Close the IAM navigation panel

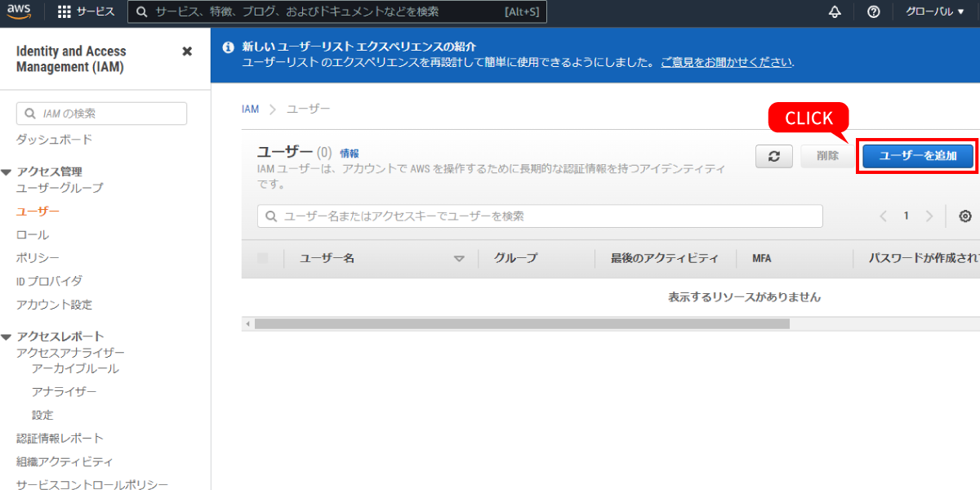coord(187,51)
